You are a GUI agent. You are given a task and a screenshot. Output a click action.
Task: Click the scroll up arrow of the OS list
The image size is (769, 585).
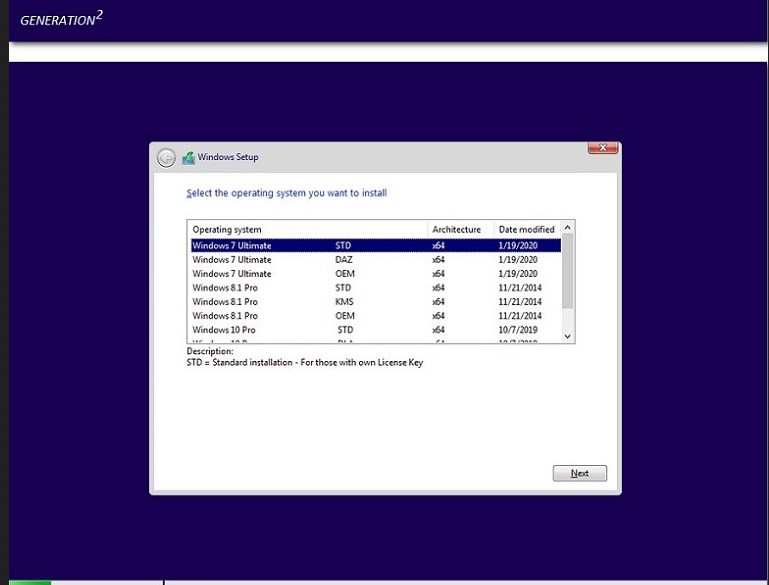[567, 228]
